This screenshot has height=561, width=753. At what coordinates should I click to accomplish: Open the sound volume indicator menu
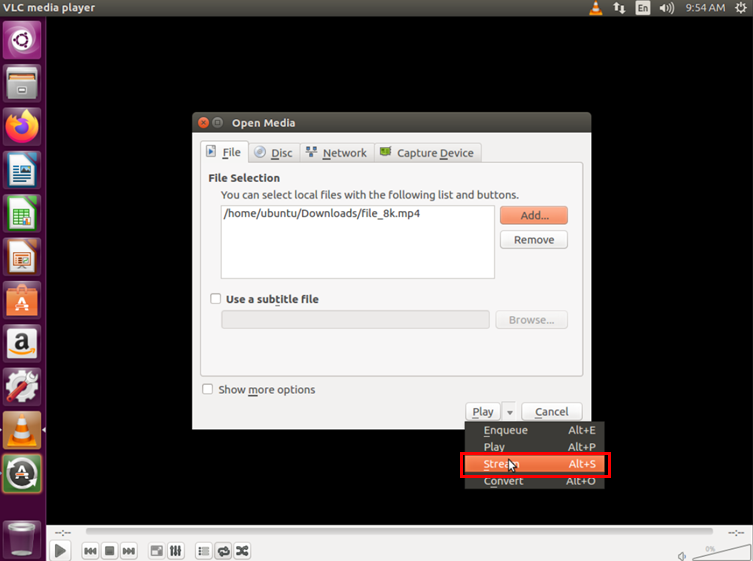[667, 8]
